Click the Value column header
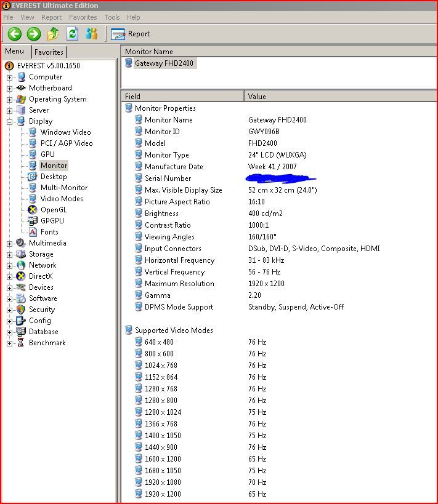The height and width of the screenshot is (504, 438). point(341,97)
